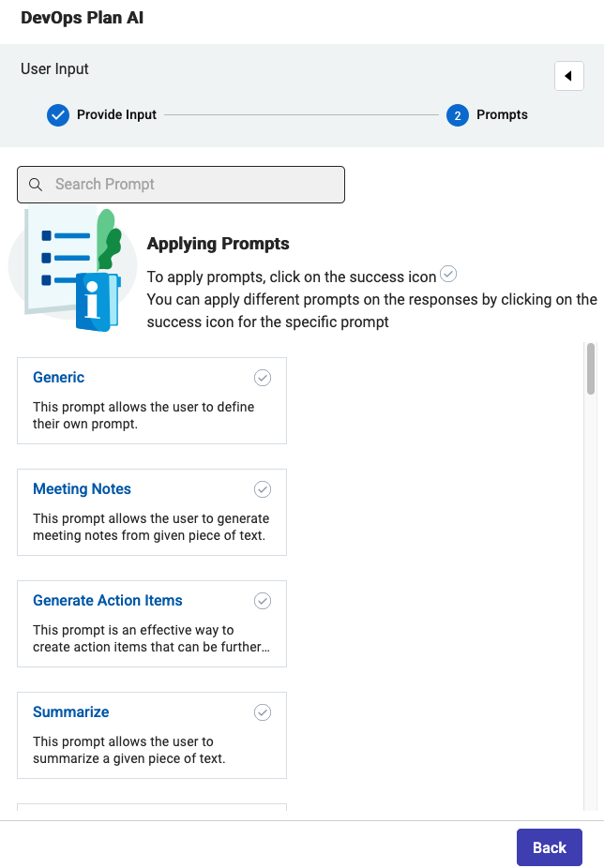Screen dimensions: 604x868
Task: Click the numbered circle on Prompts step
Action: 456,114
